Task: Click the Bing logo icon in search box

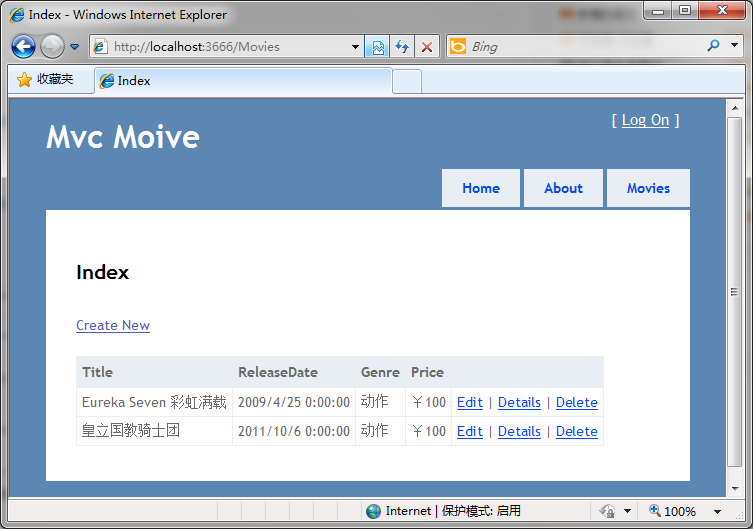Action: click(458, 47)
